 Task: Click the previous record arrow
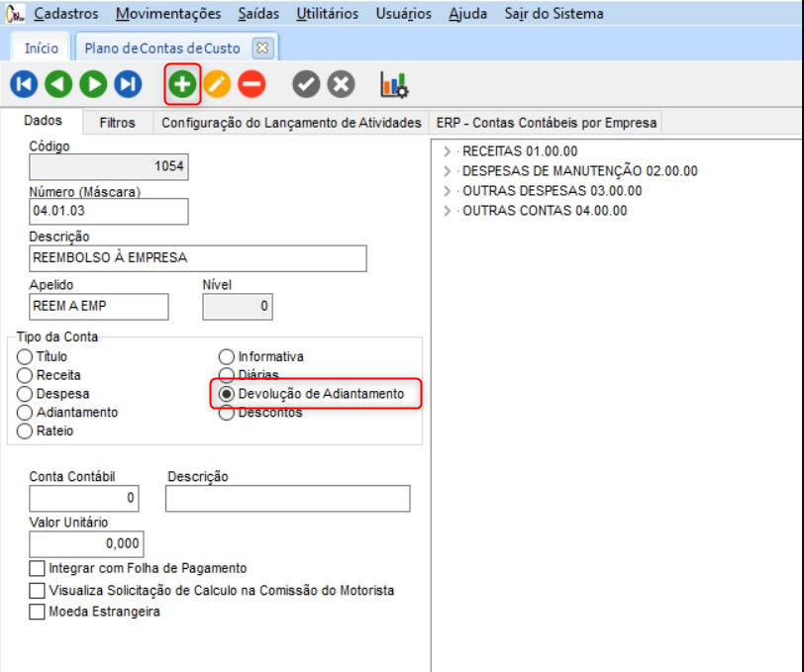click(x=58, y=85)
